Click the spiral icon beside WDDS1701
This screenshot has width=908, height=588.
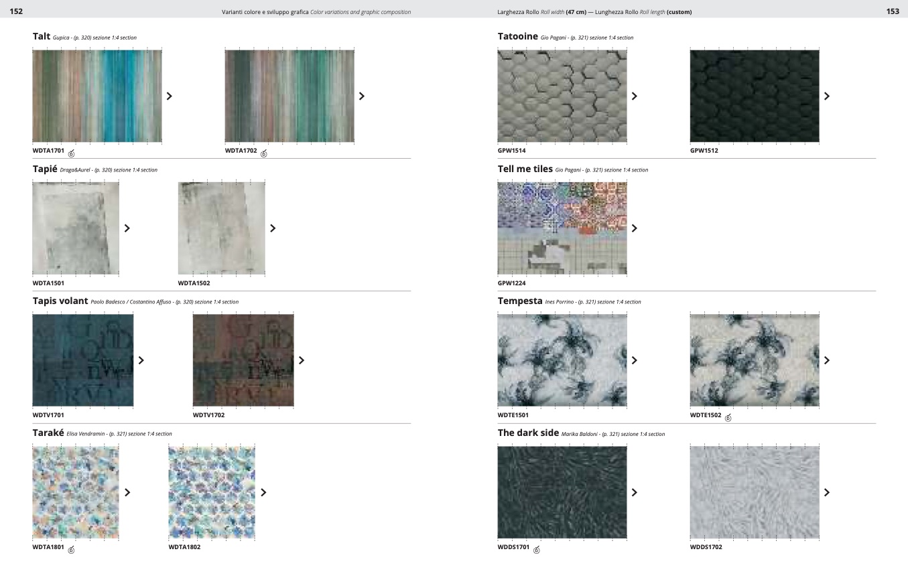536,550
